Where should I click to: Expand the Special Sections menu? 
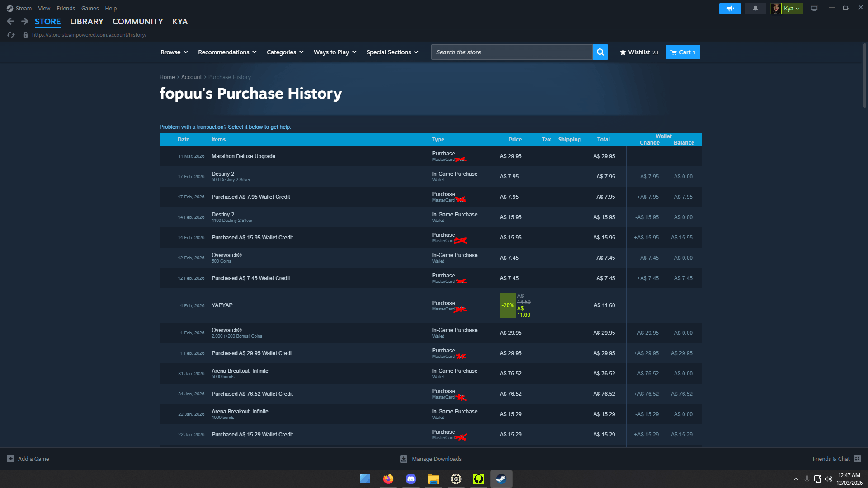(392, 52)
